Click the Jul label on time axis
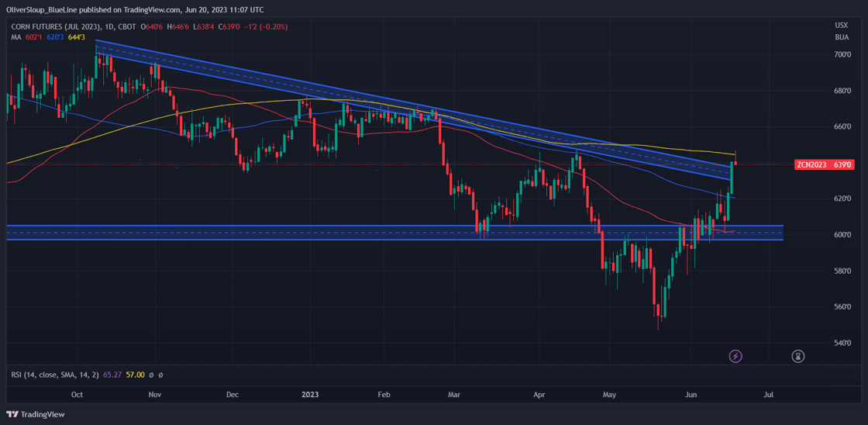Screen dimensions: 868x425 coord(768,395)
